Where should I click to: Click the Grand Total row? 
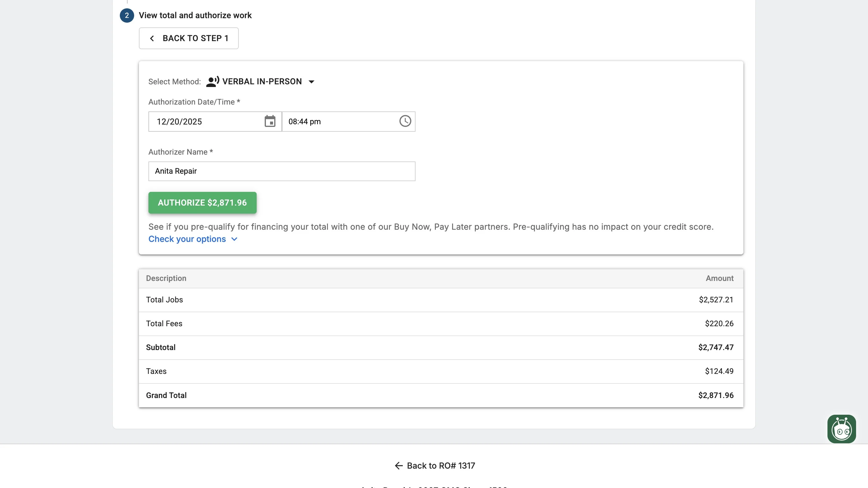tap(441, 395)
